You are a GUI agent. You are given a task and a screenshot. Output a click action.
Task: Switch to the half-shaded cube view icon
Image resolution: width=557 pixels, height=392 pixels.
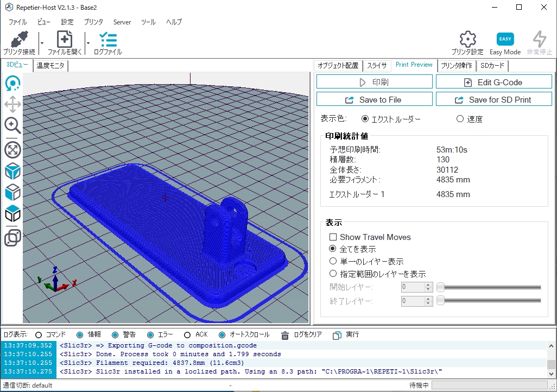click(x=13, y=193)
